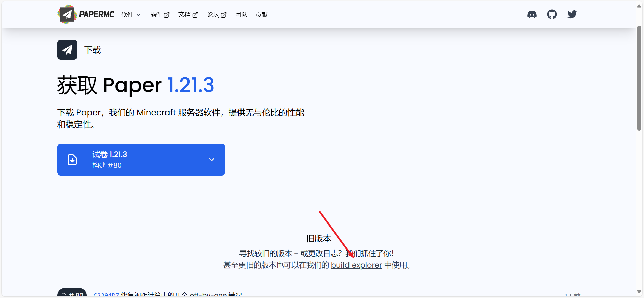Click the 下载 page title text
This screenshot has height=298, width=644.
click(x=93, y=50)
